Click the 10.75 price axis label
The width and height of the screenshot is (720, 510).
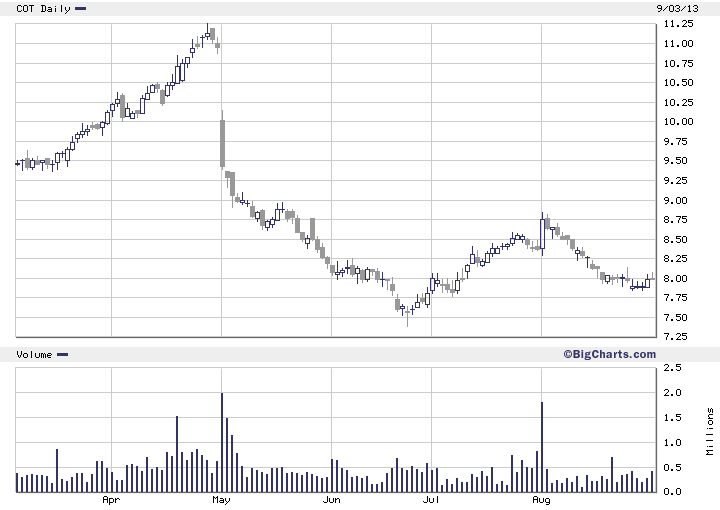pos(678,63)
